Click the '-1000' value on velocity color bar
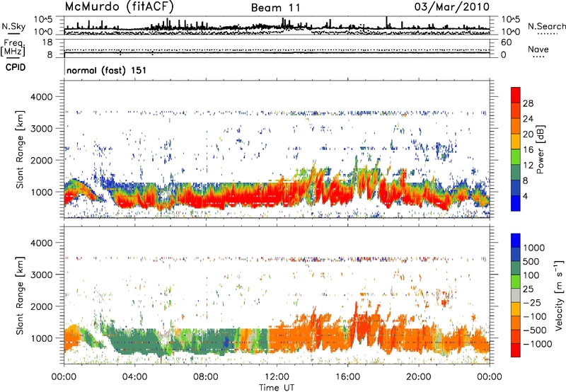The height and width of the screenshot is (392, 566). [x=537, y=344]
